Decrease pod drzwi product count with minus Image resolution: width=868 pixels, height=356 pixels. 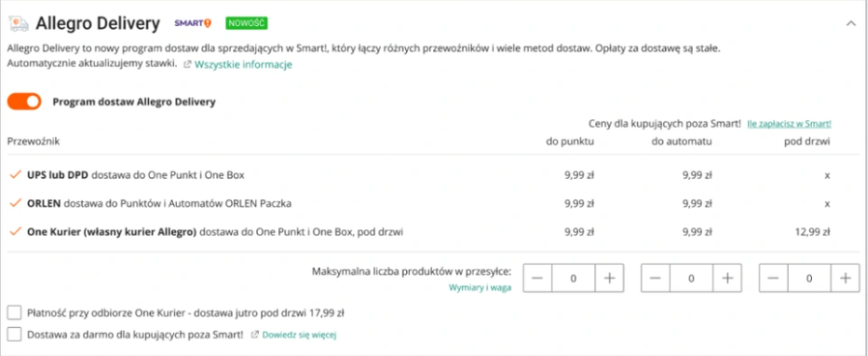point(773,278)
